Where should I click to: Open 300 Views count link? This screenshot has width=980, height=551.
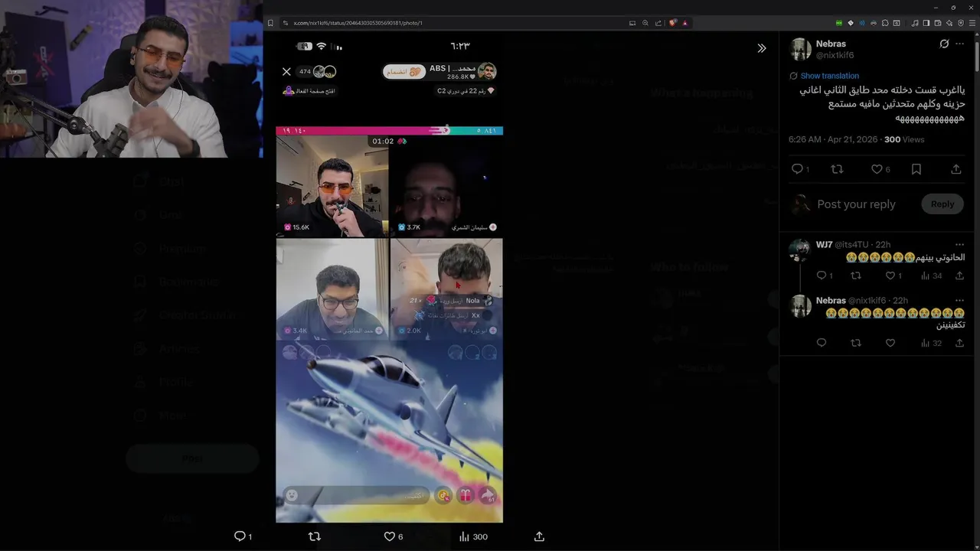point(904,139)
